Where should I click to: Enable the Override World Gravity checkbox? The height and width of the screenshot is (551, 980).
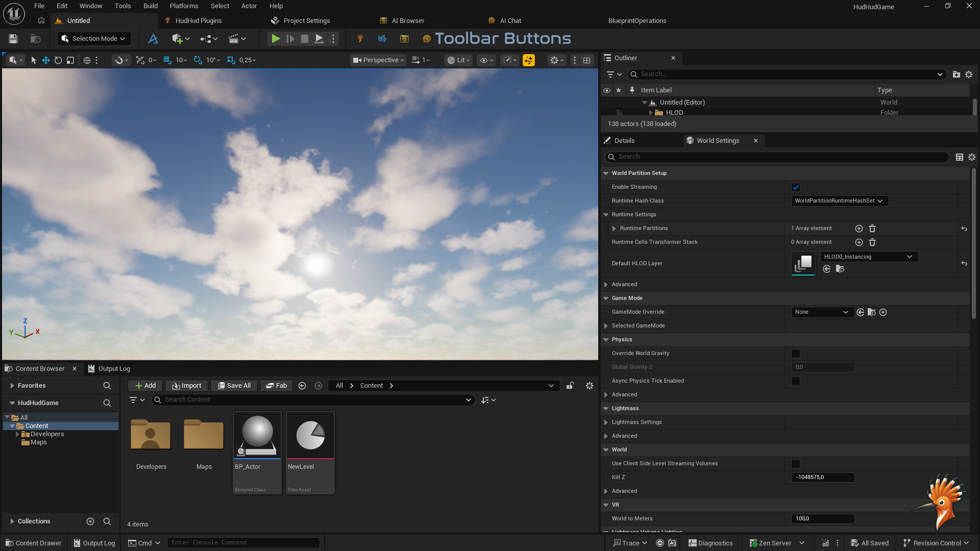[x=796, y=354]
